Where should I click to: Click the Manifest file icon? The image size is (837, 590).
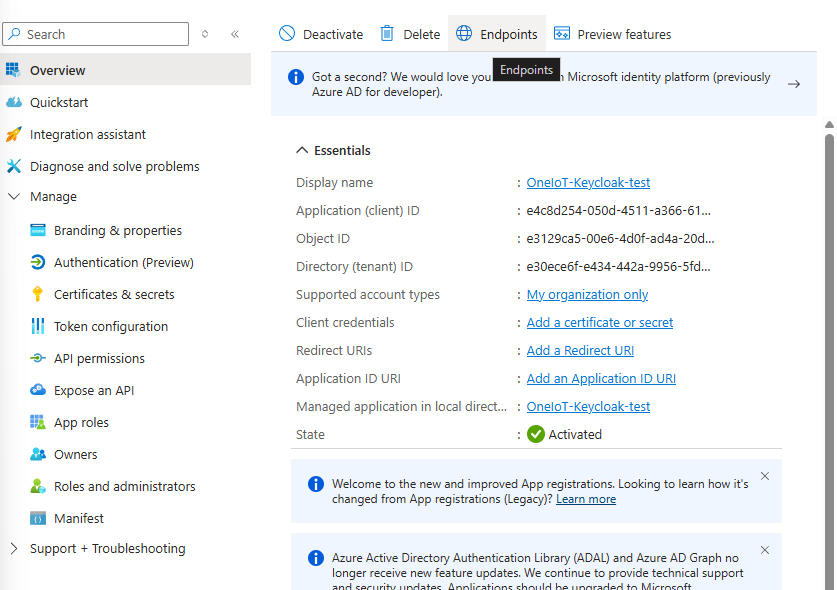point(38,518)
